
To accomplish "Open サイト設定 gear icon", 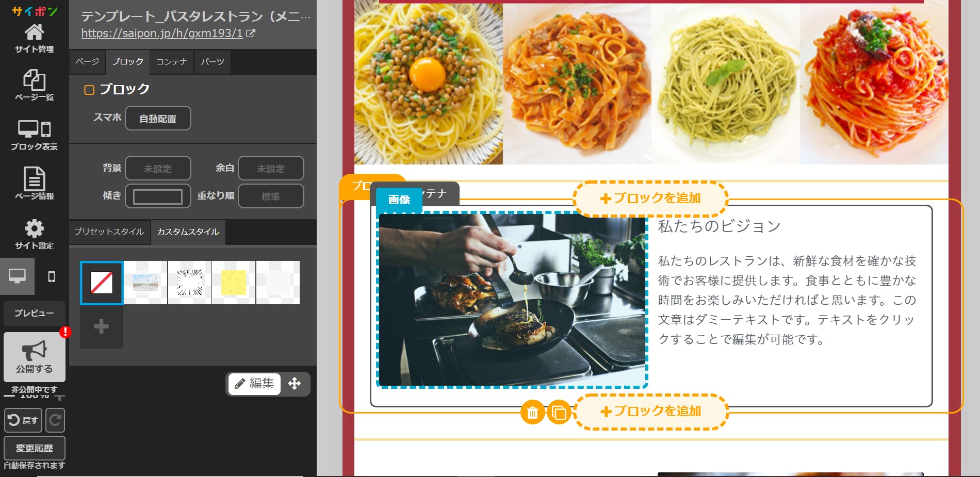I will tap(34, 234).
